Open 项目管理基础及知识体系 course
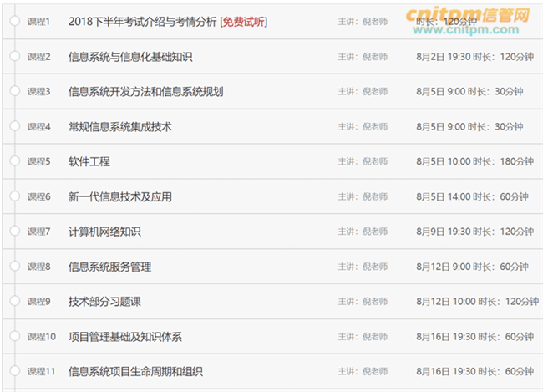This screenshot has width=543, height=392. pyautogui.click(x=125, y=336)
